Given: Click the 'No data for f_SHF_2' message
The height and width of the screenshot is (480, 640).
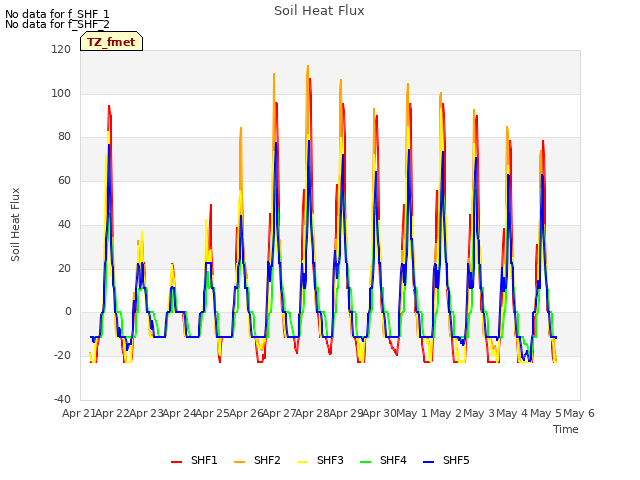Looking at the screenshot, I should click(57, 24).
